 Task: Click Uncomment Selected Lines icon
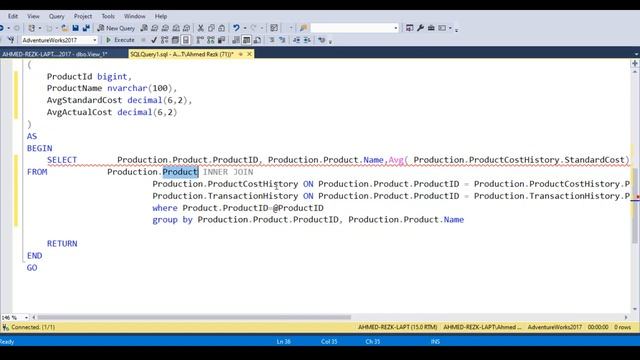point(282,40)
